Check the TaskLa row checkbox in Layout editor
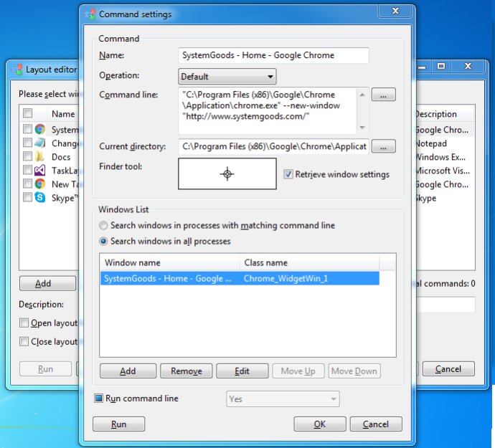The width and height of the screenshot is (495, 448). coord(28,170)
